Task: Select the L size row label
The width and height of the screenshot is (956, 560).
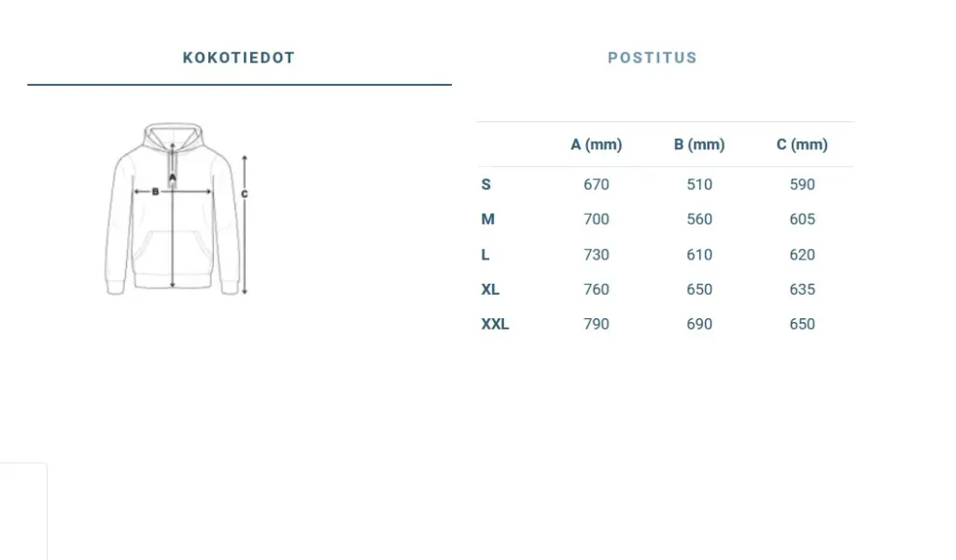Action: coord(485,255)
